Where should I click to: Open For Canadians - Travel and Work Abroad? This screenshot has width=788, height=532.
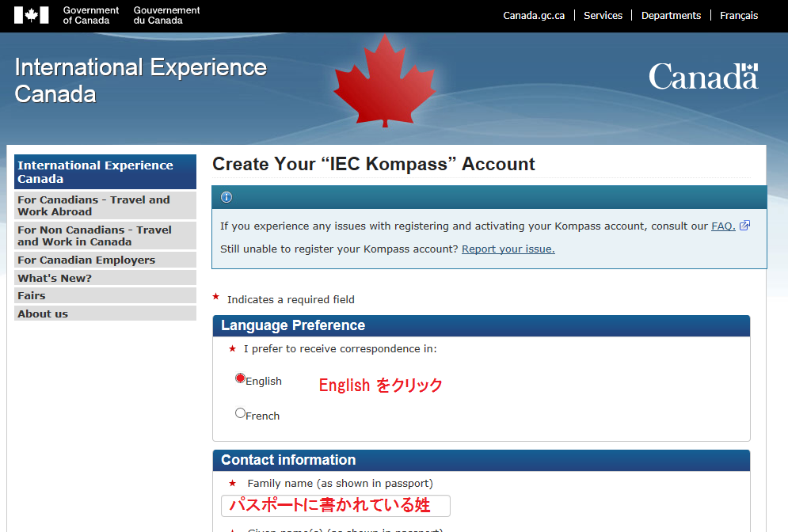pyautogui.click(x=105, y=206)
